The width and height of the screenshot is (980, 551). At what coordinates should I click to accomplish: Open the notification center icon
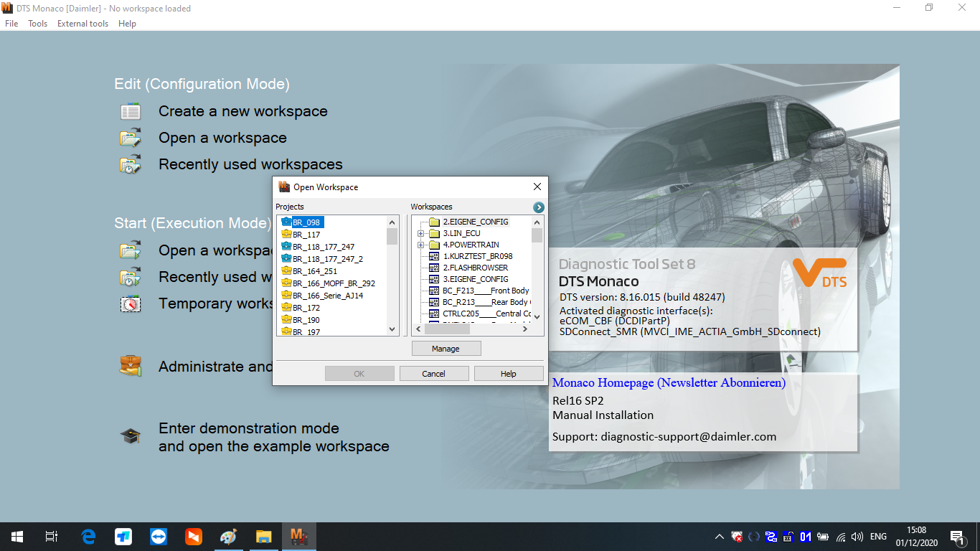[958, 537]
